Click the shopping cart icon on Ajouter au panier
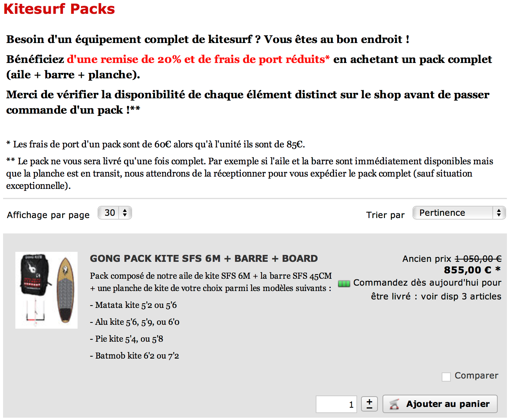Viewport: 510px width, 420px height. click(394, 404)
